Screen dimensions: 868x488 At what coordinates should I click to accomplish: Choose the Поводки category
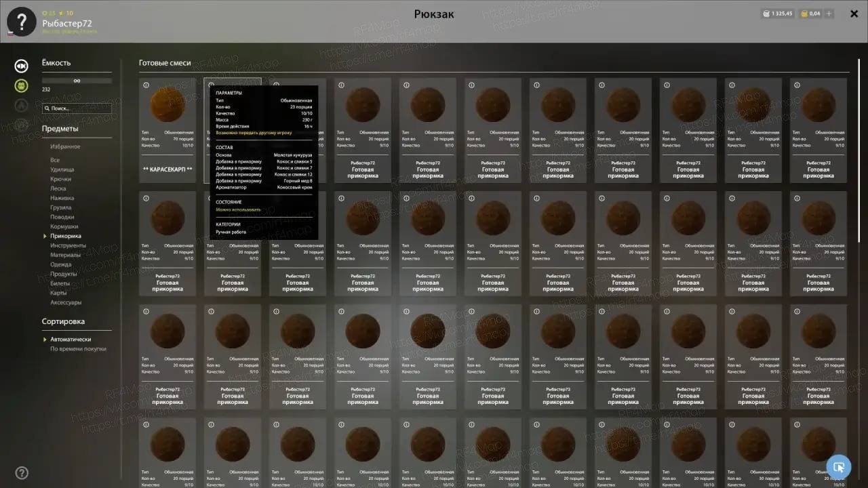62,218
